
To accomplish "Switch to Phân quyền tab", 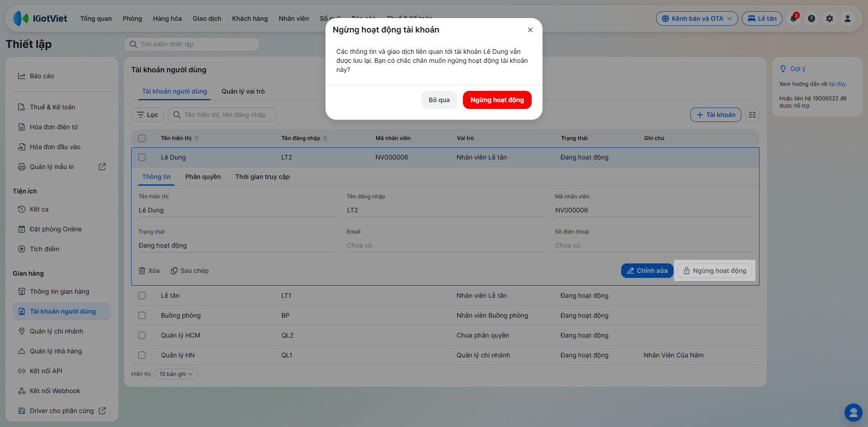I will tap(203, 177).
